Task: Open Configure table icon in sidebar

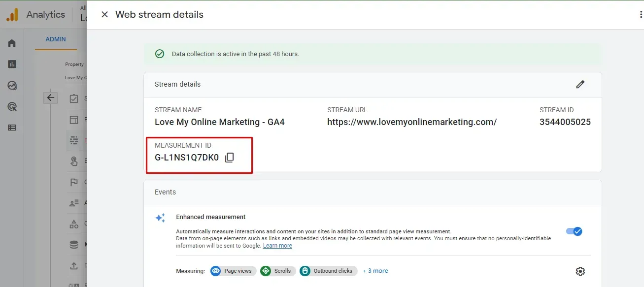Action: click(12, 128)
